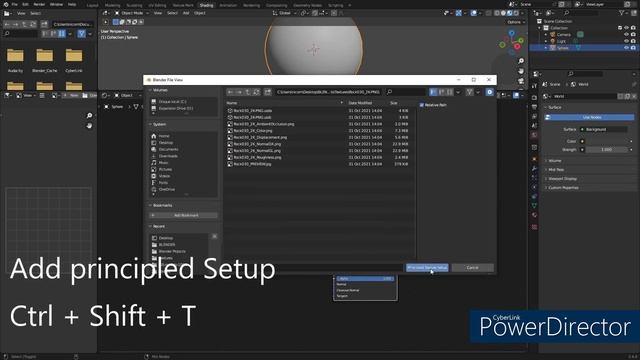Select the Rock030_2K_AmbientOcclusion.png file
Viewport: 640px width, 360px height.
[x=264, y=124]
